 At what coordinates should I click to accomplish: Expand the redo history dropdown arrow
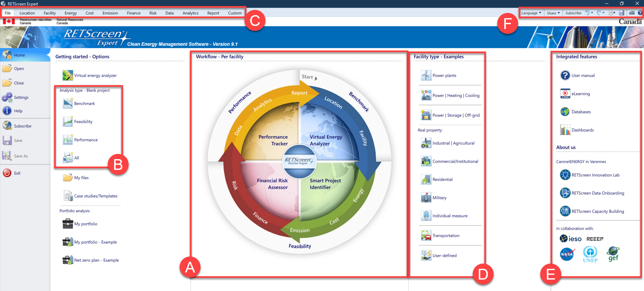point(603,13)
